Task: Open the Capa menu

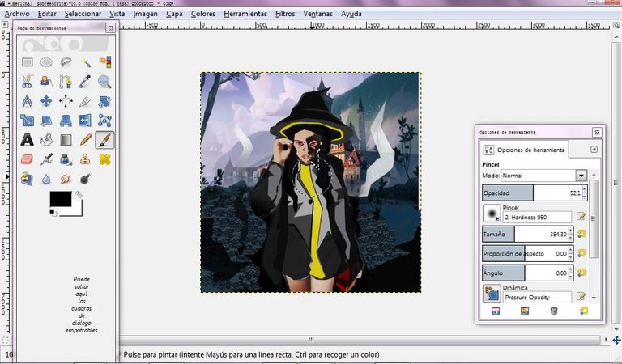Action: (174, 14)
